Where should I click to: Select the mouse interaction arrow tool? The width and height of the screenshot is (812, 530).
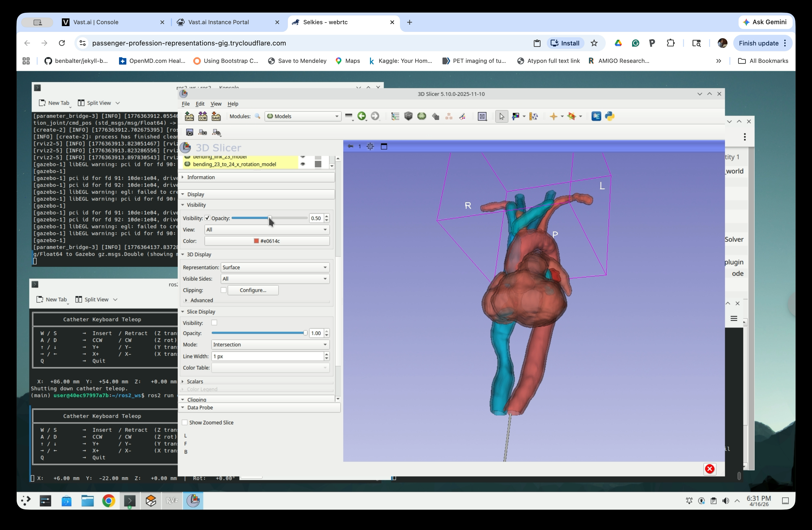coord(501,116)
